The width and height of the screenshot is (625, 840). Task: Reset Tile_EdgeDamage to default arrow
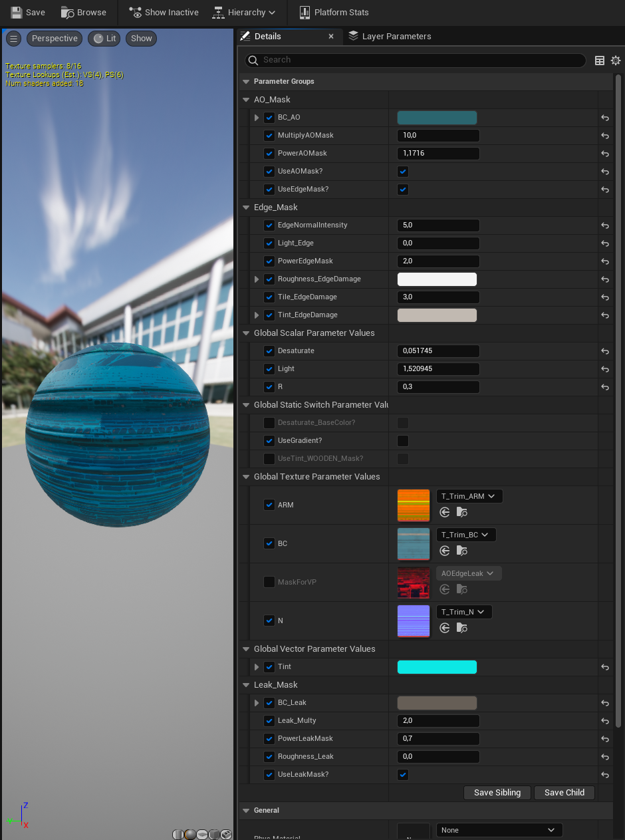tap(605, 297)
